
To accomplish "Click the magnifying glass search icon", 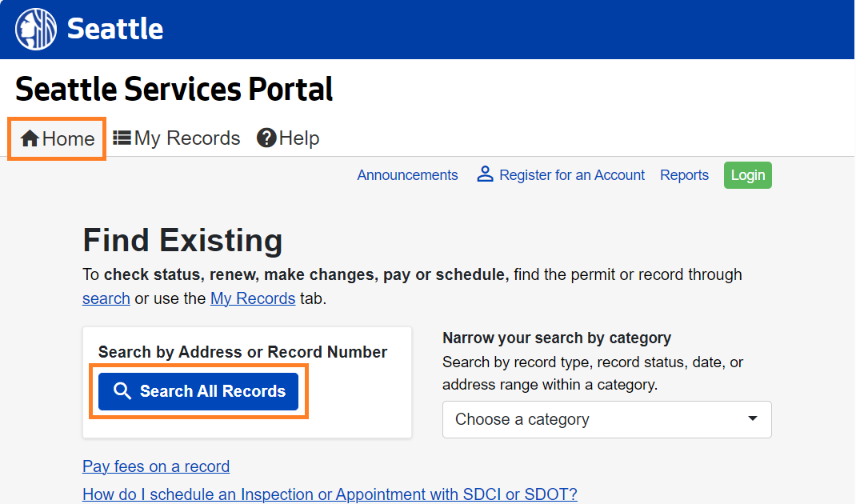I will click(x=122, y=391).
